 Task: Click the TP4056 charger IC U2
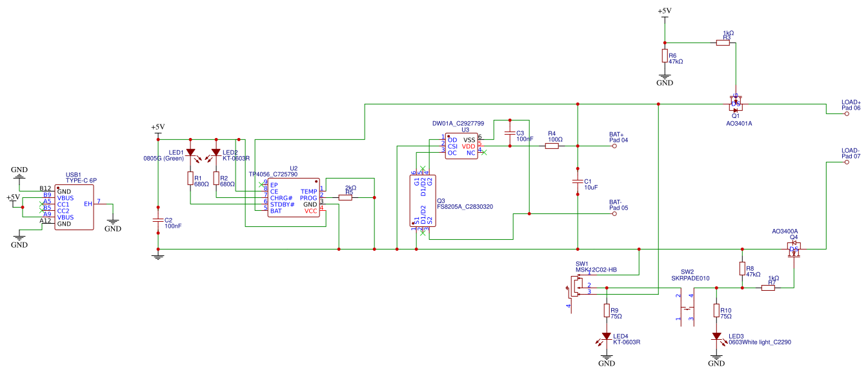(294, 197)
